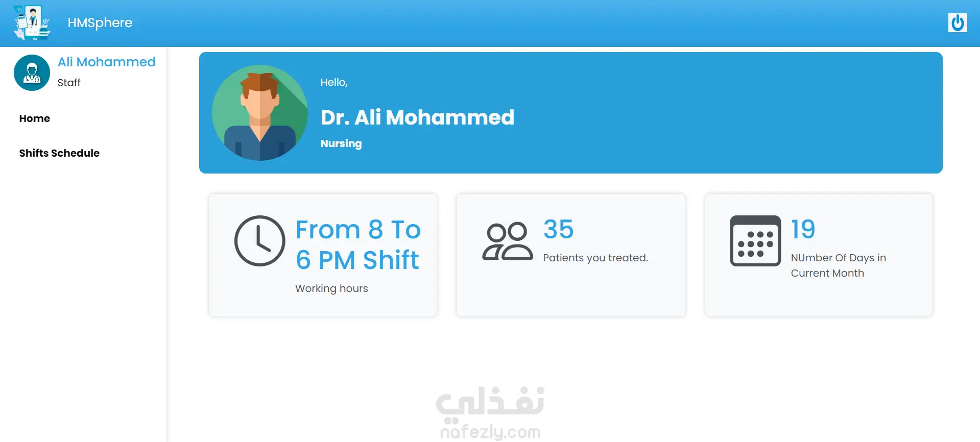The image size is (980, 442).
Task: Click the staff avatar icon in sidebar
Action: click(x=32, y=73)
